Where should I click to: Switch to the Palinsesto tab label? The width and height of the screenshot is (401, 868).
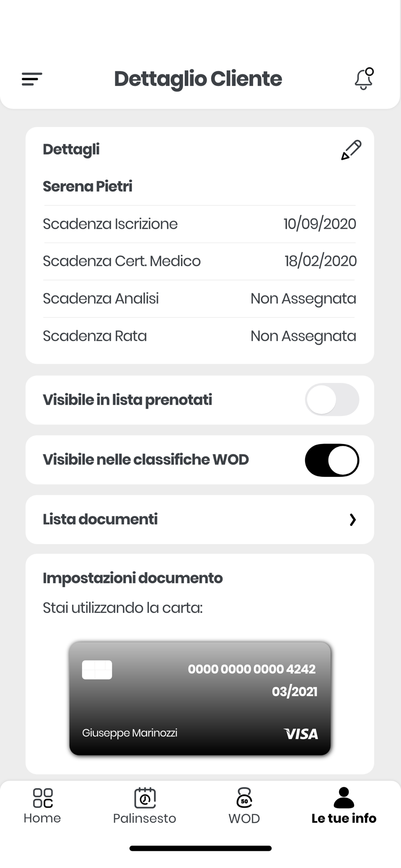(145, 819)
